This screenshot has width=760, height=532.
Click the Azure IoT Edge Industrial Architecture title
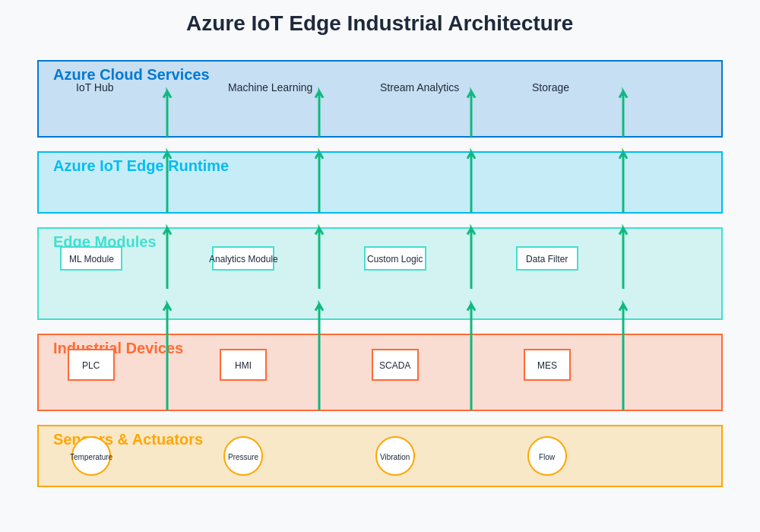tap(379, 24)
